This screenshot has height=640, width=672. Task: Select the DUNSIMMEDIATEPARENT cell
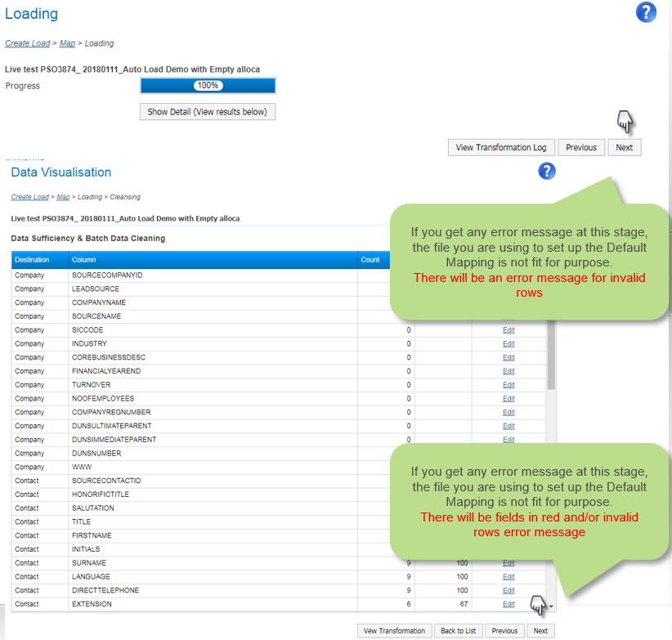(213, 440)
